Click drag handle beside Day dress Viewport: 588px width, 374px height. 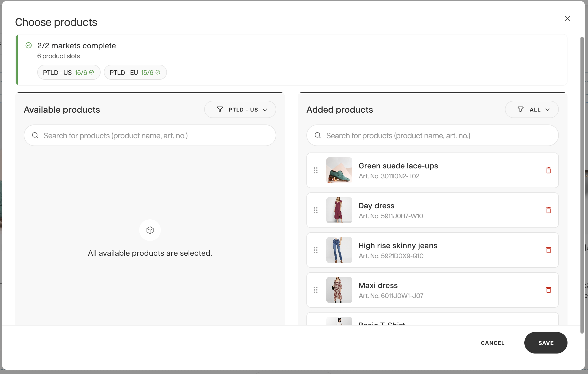(316, 210)
